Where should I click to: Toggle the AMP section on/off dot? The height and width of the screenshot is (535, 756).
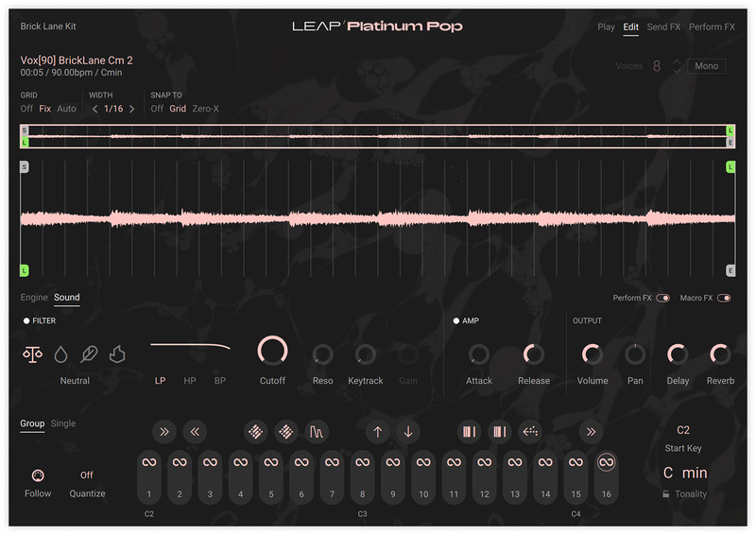pyautogui.click(x=456, y=320)
